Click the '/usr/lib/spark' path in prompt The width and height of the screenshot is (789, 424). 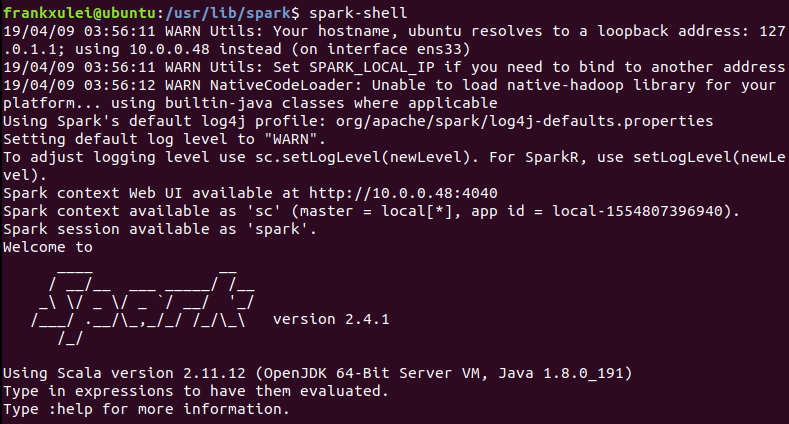point(227,13)
